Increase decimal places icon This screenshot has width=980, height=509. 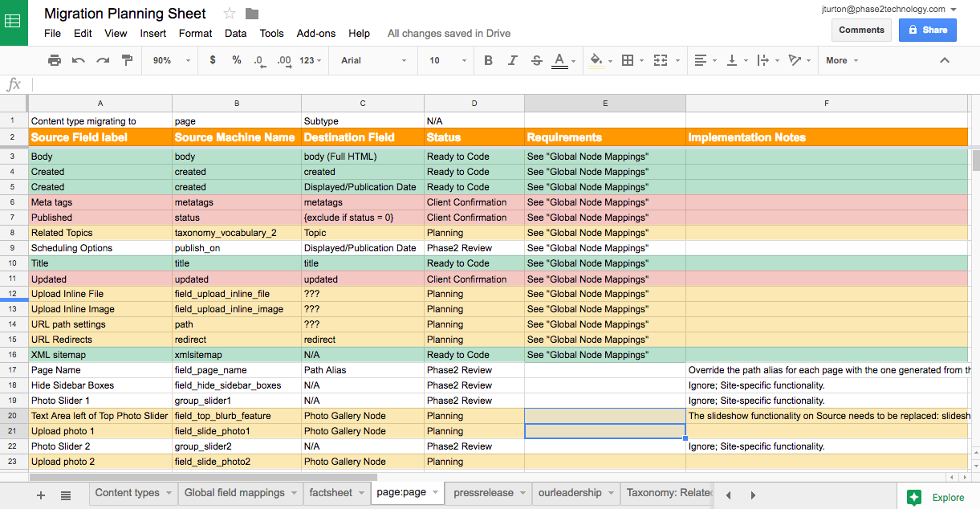pyautogui.click(x=284, y=60)
